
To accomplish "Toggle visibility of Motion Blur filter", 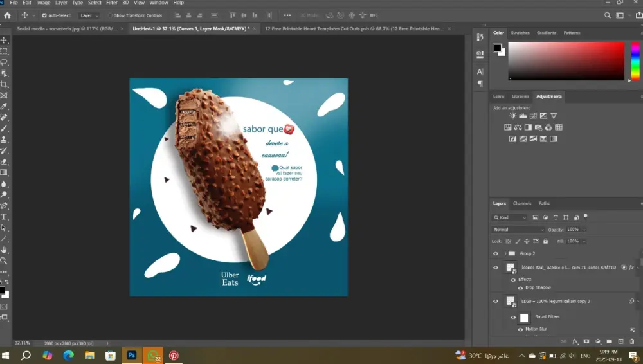I will click(x=520, y=329).
